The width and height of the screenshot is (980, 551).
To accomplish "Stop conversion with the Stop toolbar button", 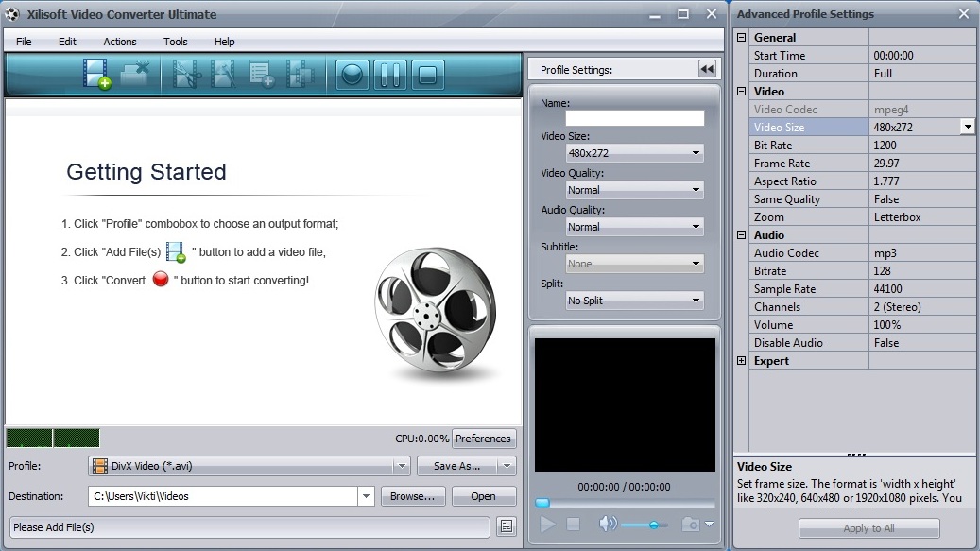I will [427, 75].
